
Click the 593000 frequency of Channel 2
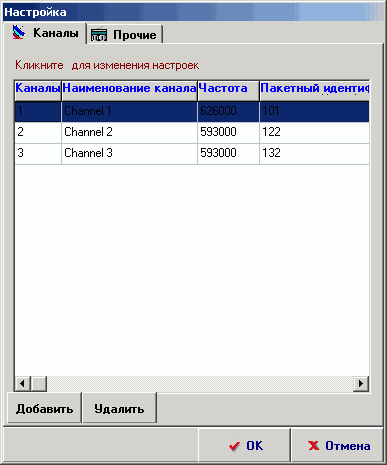pos(228,132)
